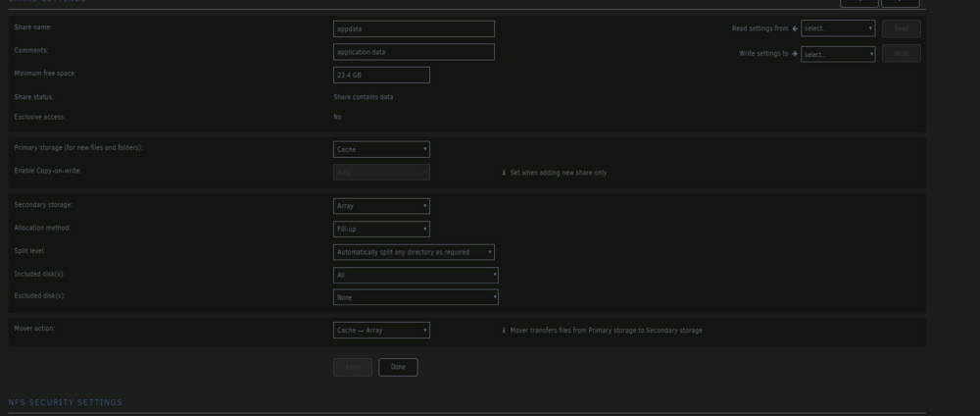Click the right arrow icon beside 'Write settings to'
The width and height of the screenshot is (980, 416).
pos(795,54)
